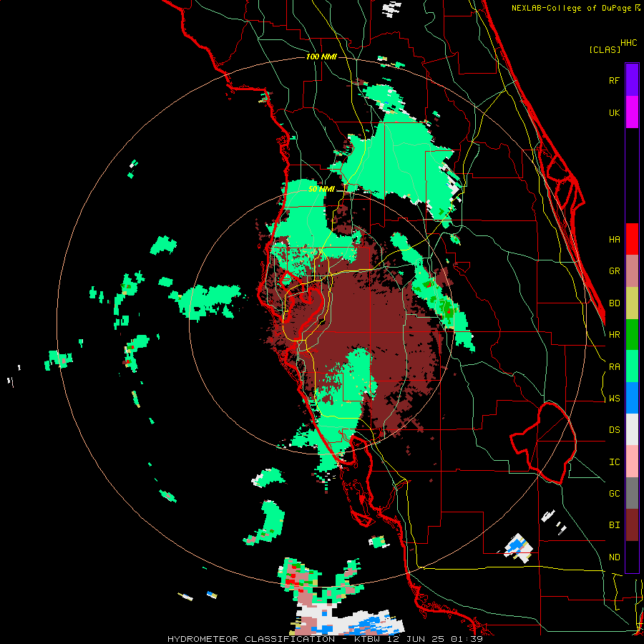Click the RF purple legend swatch
Image resolution: width=644 pixels, height=644 pixels.
pyautogui.click(x=632, y=80)
